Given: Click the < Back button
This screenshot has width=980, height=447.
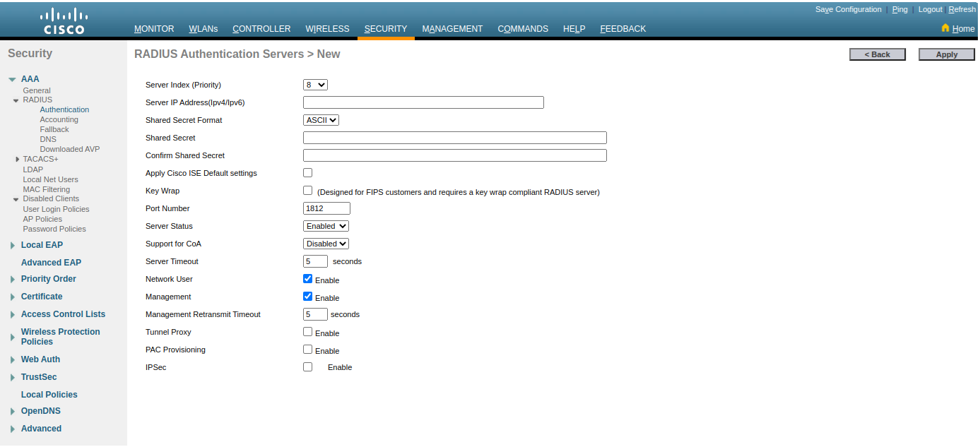Looking at the screenshot, I should coord(878,54).
